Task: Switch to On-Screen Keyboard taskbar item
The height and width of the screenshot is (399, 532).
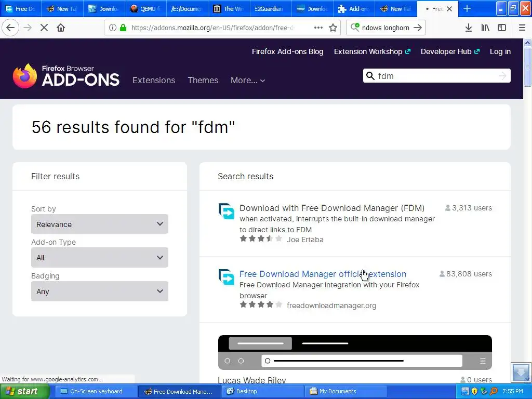Action: (96, 391)
